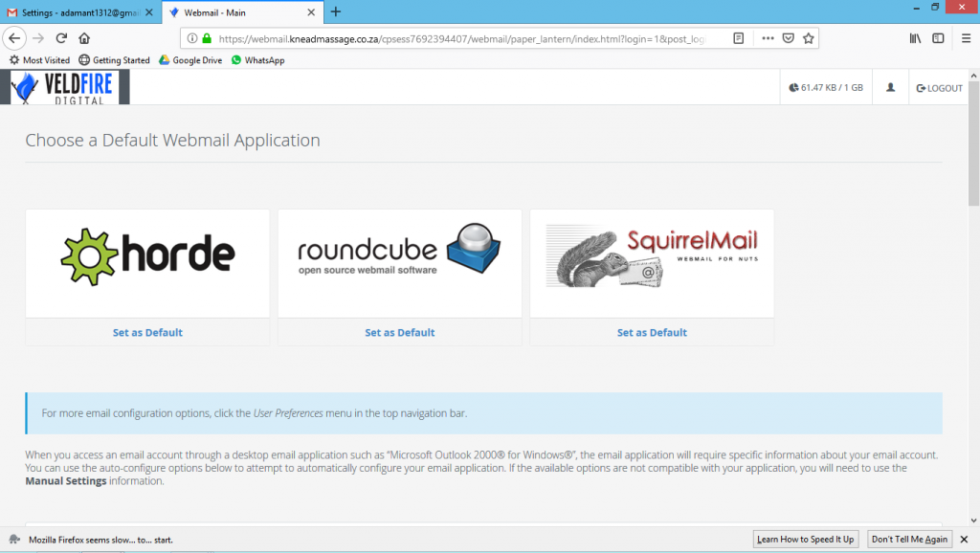This screenshot has height=553, width=980.
Task: Go to browser home page
Action: (84, 38)
